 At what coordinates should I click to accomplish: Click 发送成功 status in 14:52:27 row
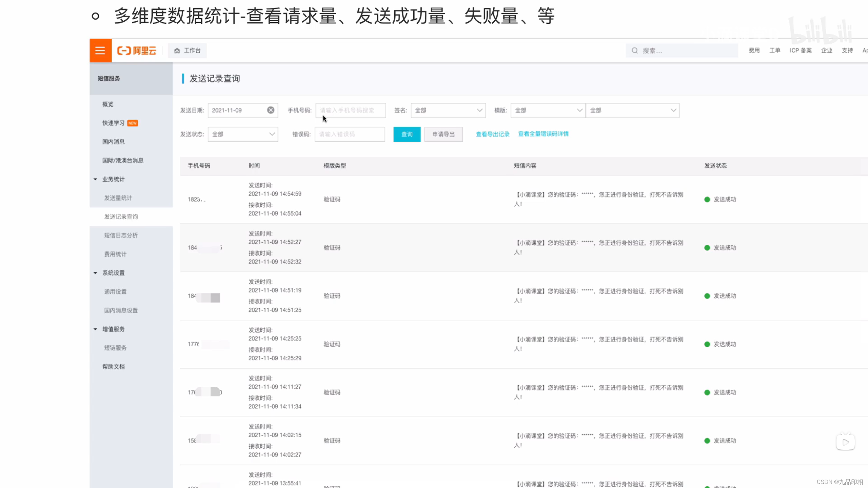click(725, 248)
